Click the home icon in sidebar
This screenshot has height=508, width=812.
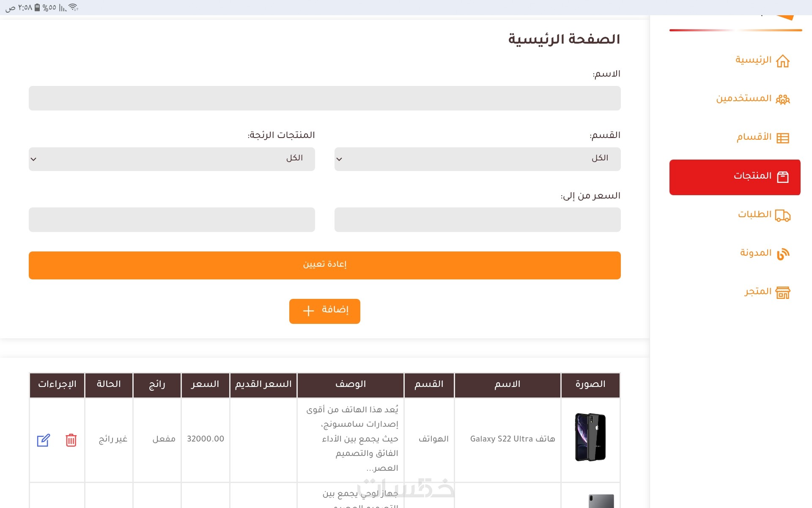pos(782,61)
